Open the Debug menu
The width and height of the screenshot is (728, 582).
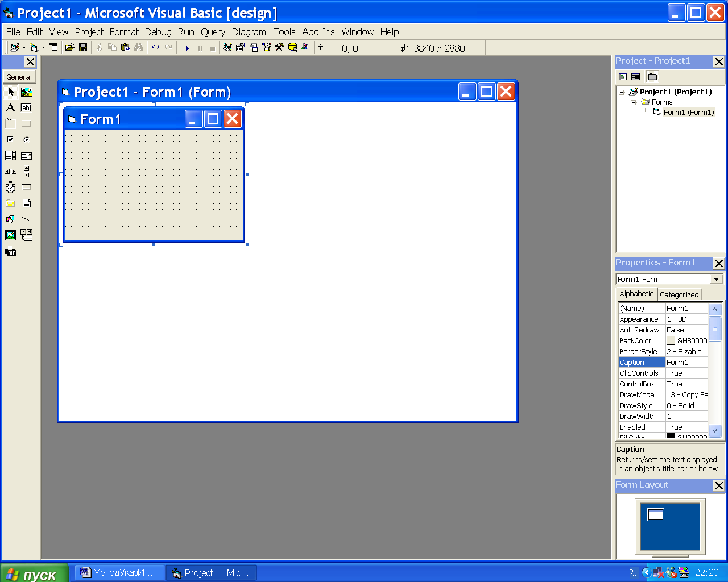[x=158, y=32]
